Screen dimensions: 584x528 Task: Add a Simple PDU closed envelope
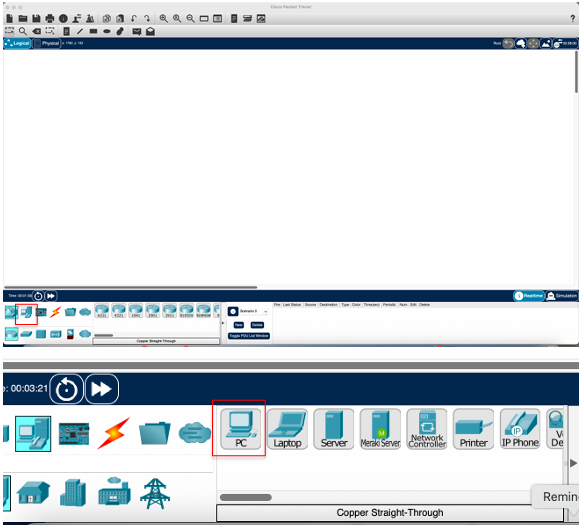coord(137,32)
